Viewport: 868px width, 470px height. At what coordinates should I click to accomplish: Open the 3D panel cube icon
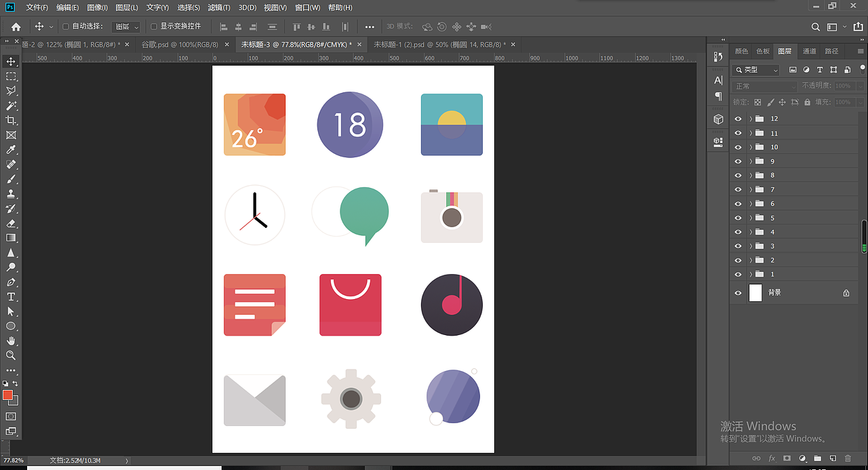pyautogui.click(x=718, y=119)
